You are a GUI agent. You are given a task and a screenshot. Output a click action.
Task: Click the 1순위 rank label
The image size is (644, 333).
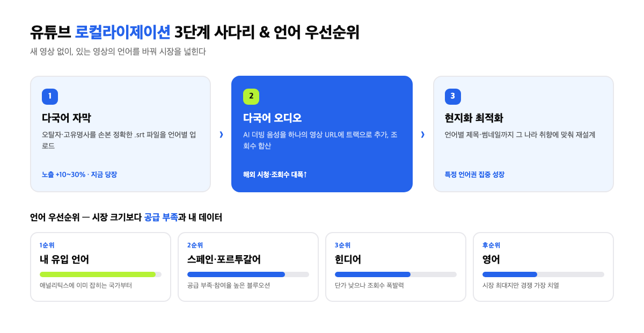(x=47, y=245)
